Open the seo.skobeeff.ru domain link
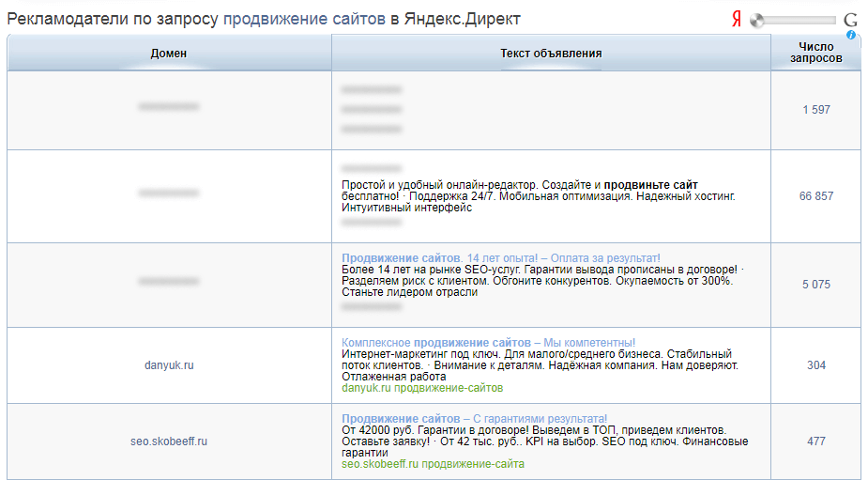This screenshot has height=480, width=868. (x=169, y=441)
